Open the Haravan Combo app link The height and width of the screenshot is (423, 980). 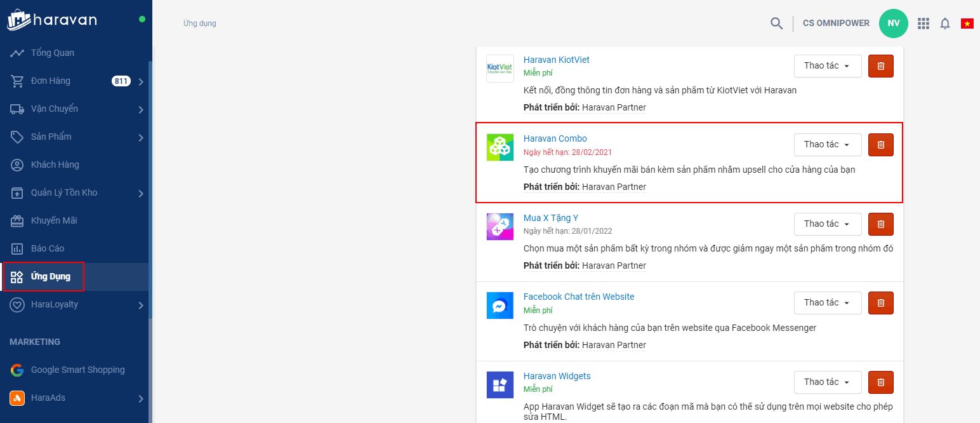pos(555,138)
